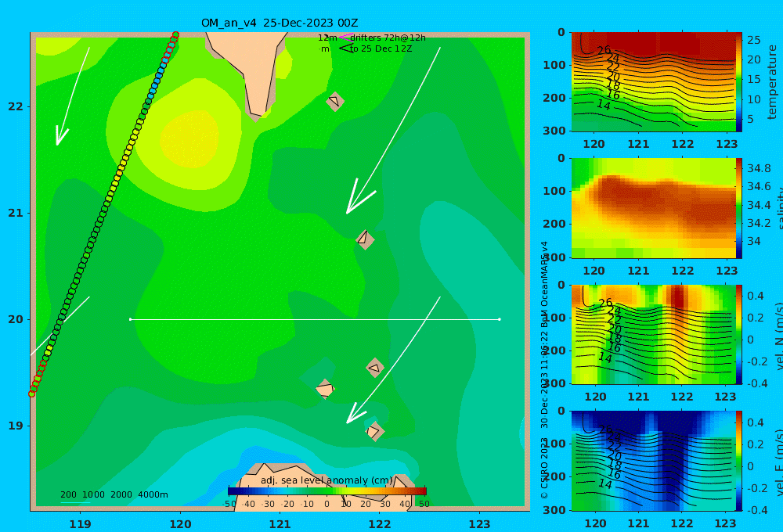Click the island near 18.95N, 121.95E

coord(374,431)
